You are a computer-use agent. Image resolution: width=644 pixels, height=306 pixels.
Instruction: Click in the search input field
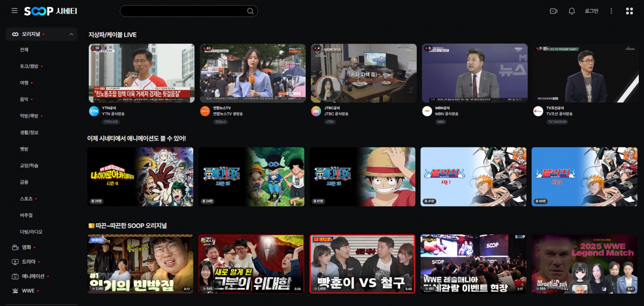(182, 11)
